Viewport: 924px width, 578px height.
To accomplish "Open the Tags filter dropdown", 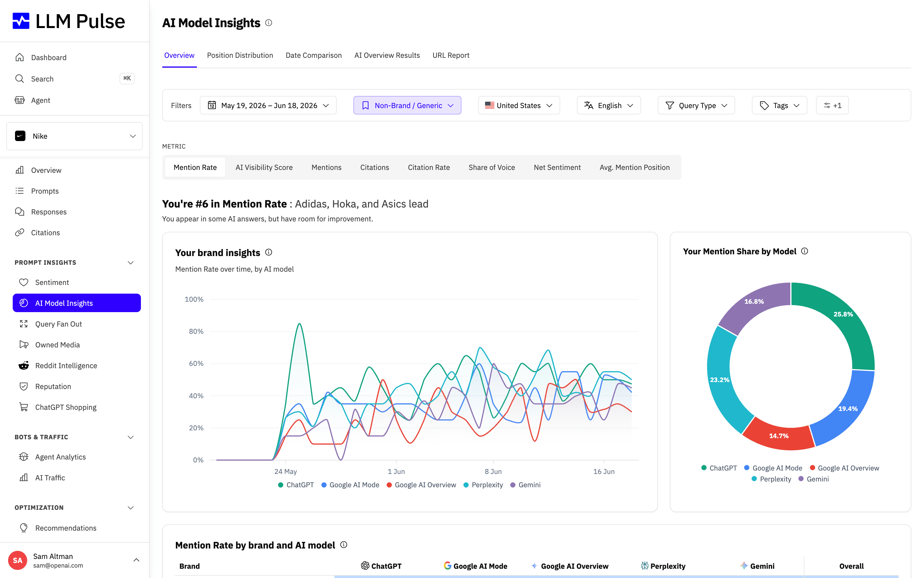I will pos(779,105).
